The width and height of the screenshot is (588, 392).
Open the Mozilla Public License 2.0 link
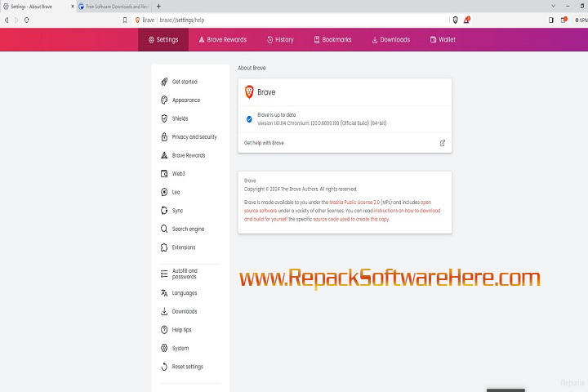pyautogui.click(x=354, y=203)
